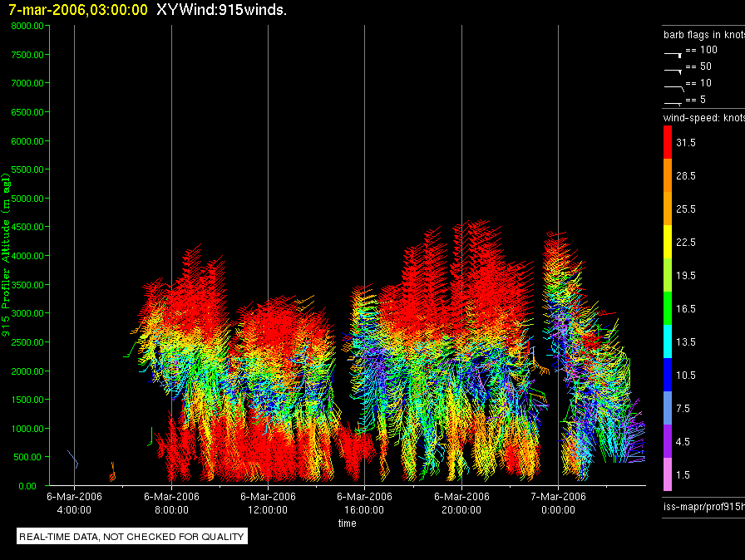Click the 5000.00 altitude tick label
This screenshot has width=745, height=560.
pyautogui.click(x=27, y=199)
